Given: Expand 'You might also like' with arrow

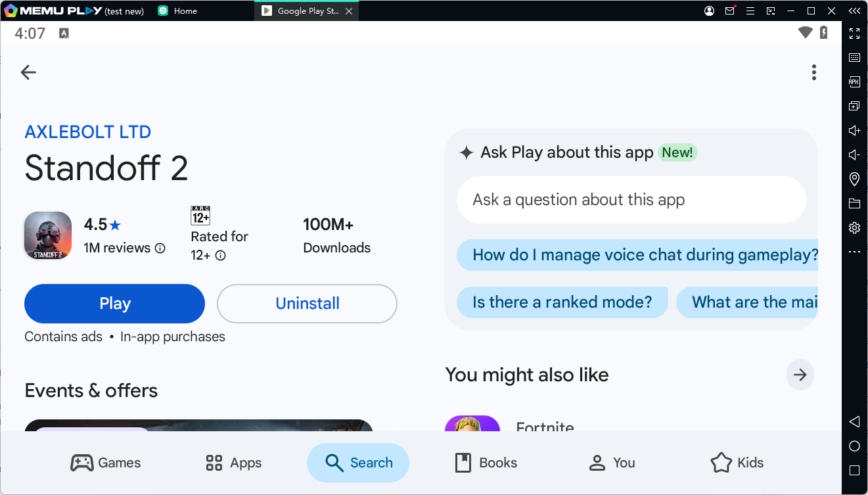Looking at the screenshot, I should tap(800, 375).
